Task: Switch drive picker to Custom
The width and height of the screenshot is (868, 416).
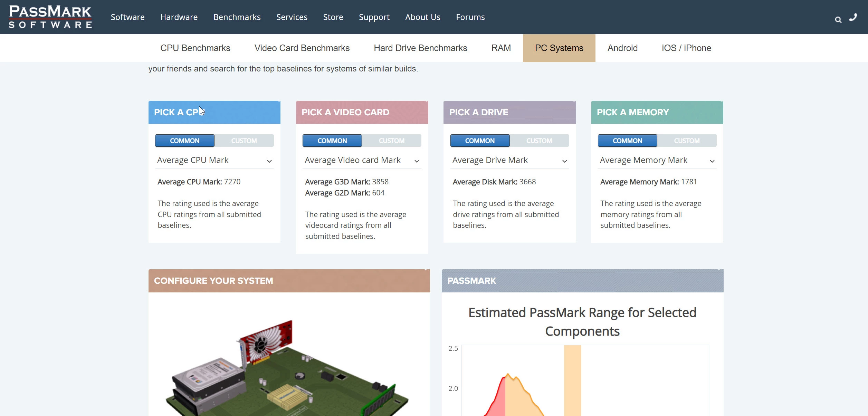Action: (539, 141)
